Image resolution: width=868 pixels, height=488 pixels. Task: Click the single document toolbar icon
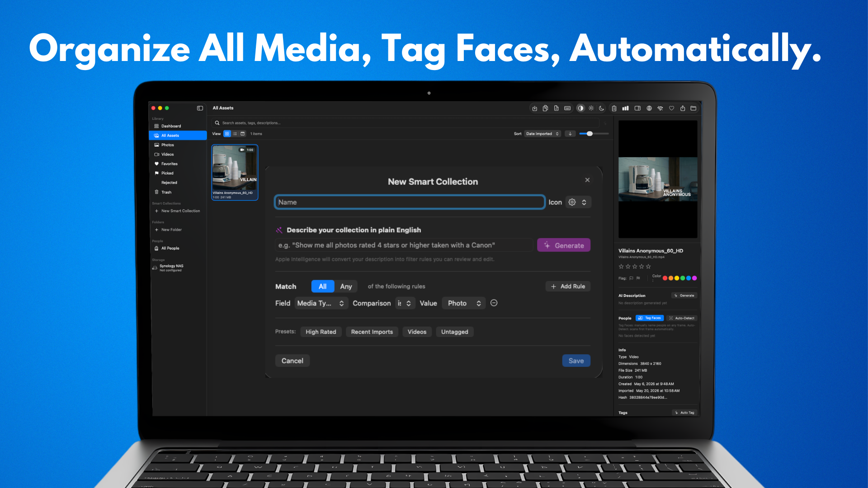(x=556, y=108)
